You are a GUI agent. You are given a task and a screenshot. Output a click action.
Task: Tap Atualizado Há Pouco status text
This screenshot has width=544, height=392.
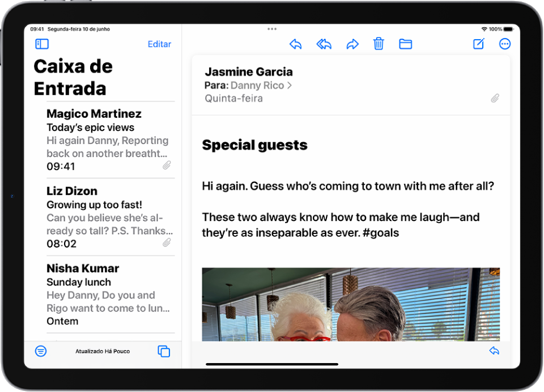(103, 351)
